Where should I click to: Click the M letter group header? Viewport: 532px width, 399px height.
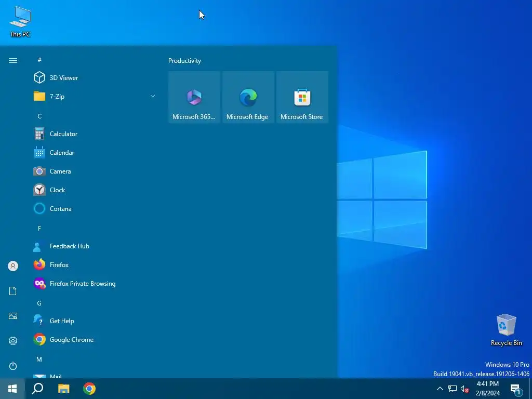39,359
